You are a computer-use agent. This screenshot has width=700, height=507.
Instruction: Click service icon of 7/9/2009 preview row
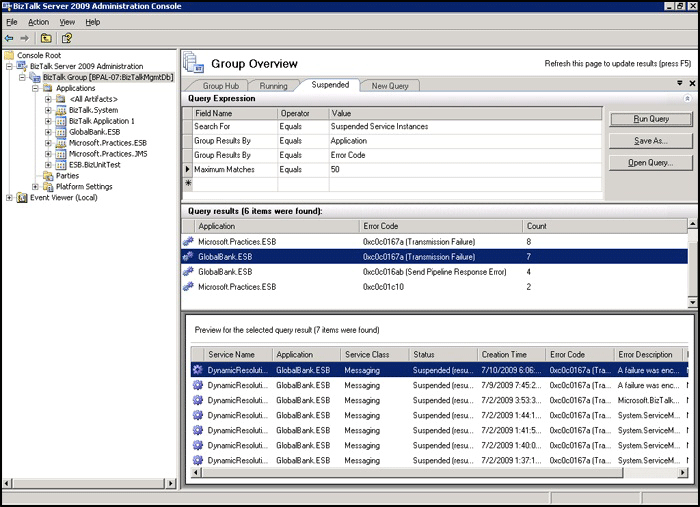click(x=198, y=385)
